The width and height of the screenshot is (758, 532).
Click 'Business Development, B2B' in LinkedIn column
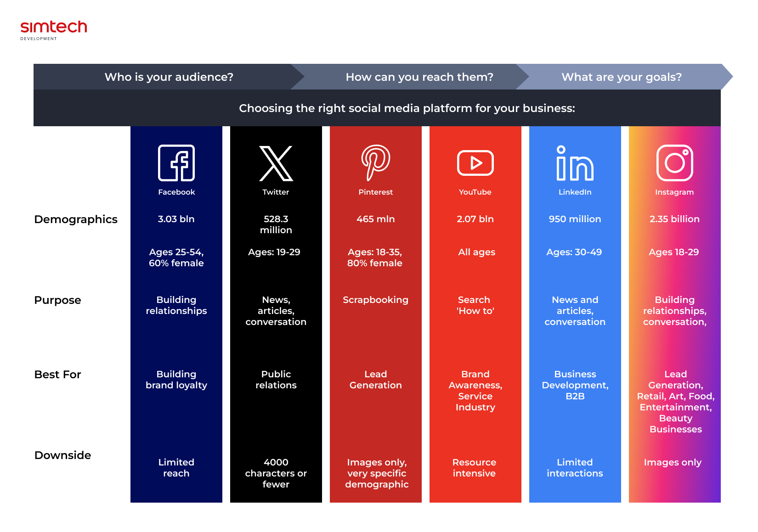pos(575,385)
